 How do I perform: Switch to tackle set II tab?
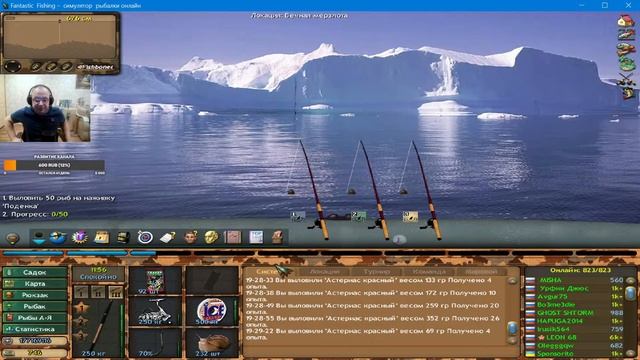click(98, 292)
